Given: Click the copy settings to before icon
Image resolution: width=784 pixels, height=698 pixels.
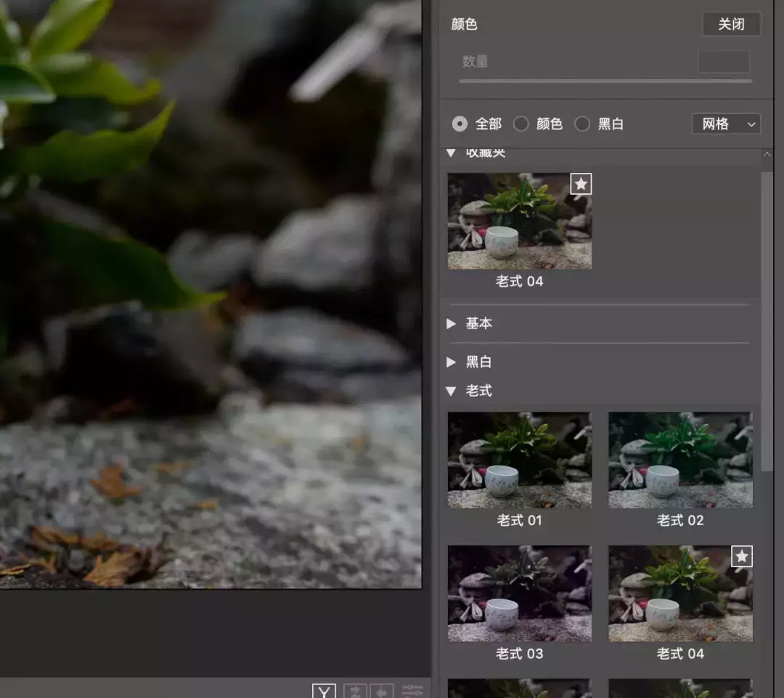Looking at the screenshot, I should (382, 691).
